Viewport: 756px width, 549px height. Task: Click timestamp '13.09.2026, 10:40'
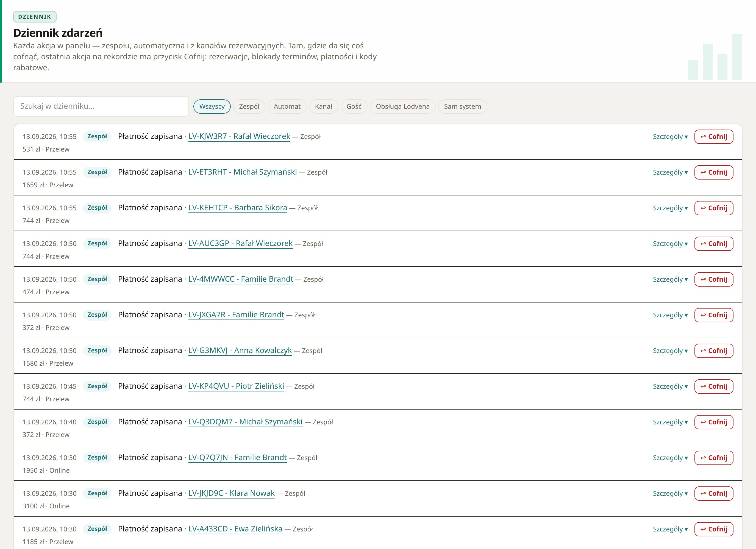coord(49,422)
